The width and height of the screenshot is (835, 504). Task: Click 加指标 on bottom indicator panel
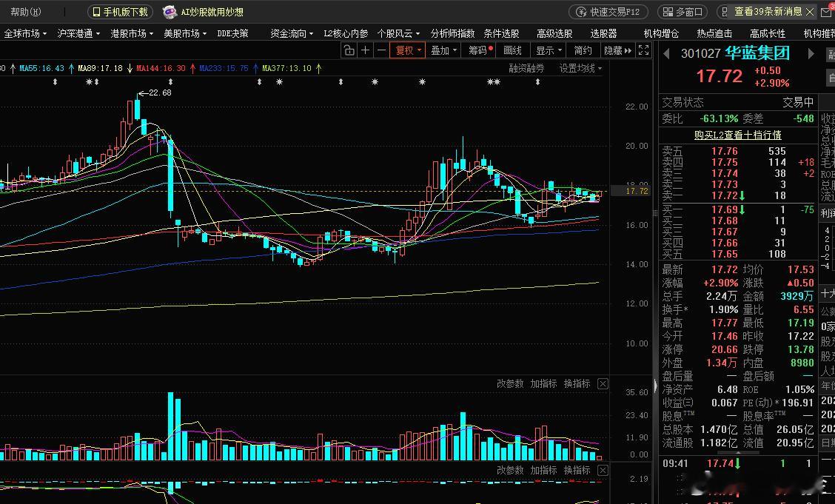[x=543, y=471]
